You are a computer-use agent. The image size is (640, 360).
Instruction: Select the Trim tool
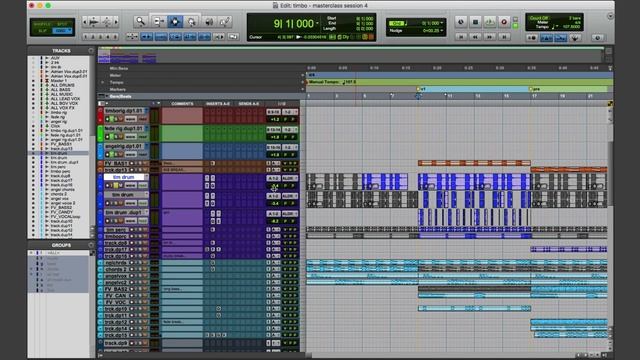pyautogui.click(x=158, y=21)
